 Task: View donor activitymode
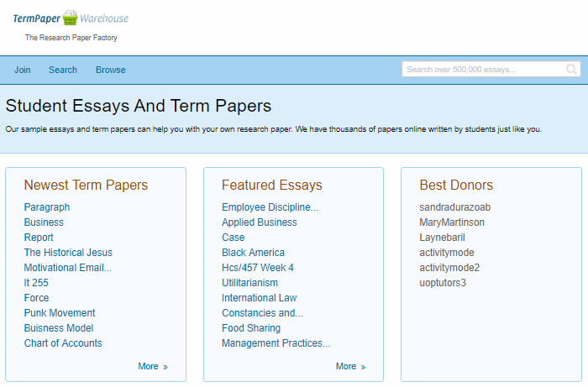click(447, 253)
